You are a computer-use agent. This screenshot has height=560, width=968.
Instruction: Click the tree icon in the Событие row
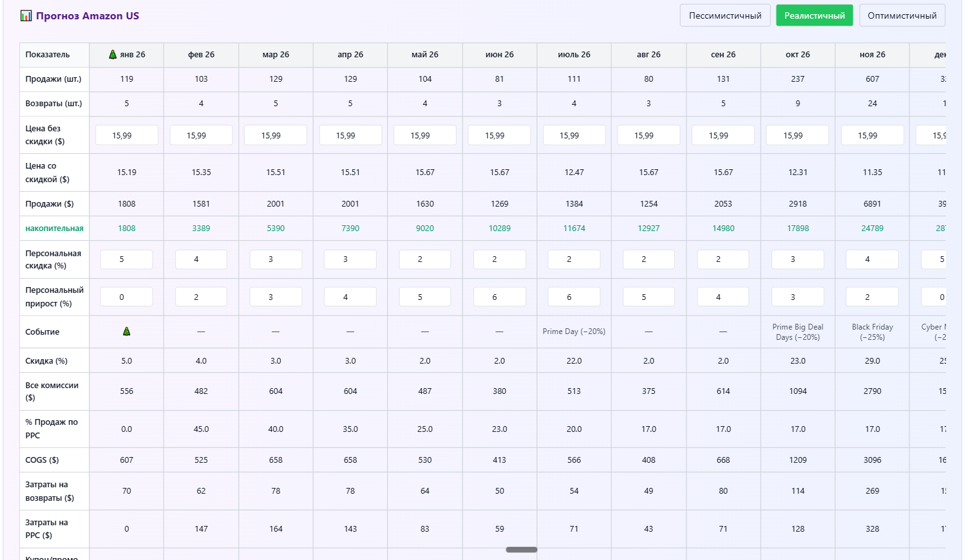pyautogui.click(x=126, y=331)
